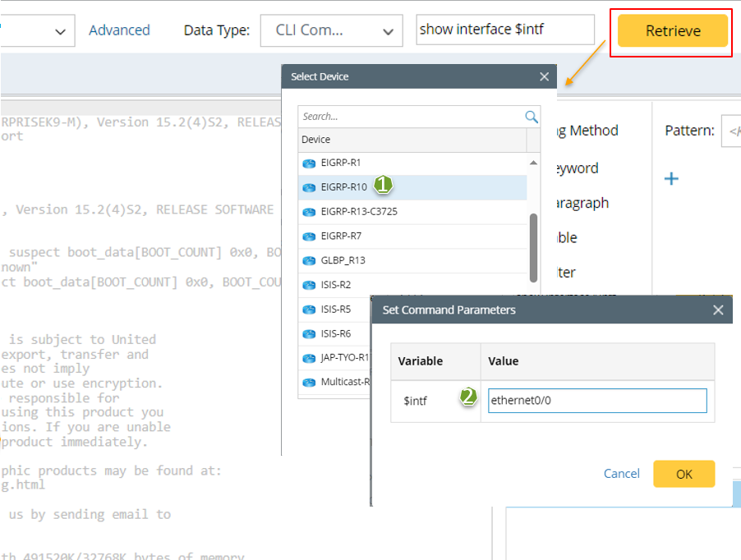This screenshot has width=741, height=560.
Task: Select the ISIS-R6 device row
Action: (334, 334)
